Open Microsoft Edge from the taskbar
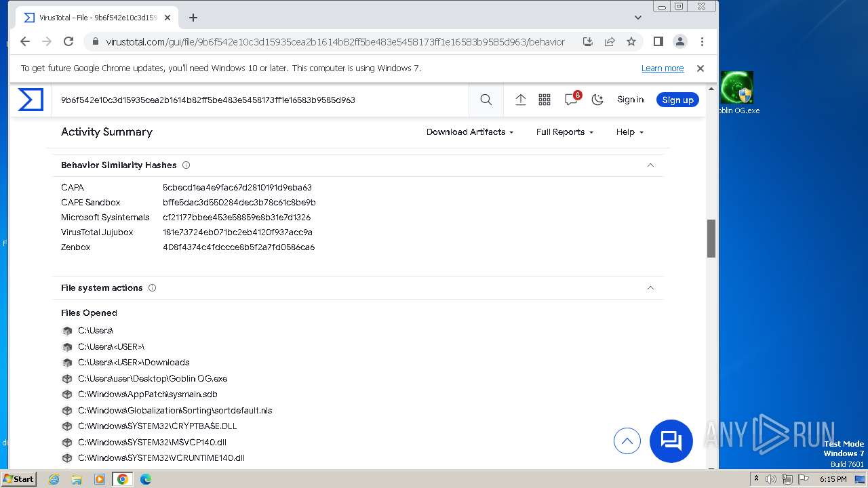The width and height of the screenshot is (868, 488). click(x=146, y=479)
